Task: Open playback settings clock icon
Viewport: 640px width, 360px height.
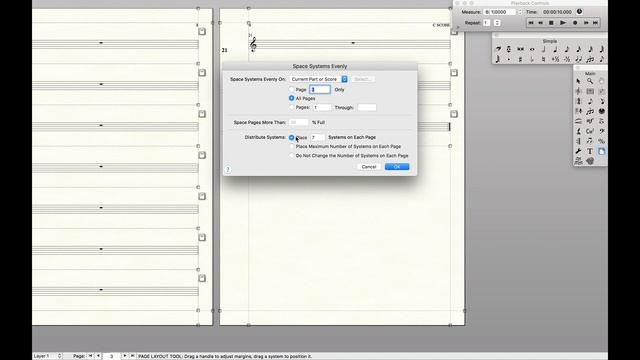Action: tap(579, 12)
